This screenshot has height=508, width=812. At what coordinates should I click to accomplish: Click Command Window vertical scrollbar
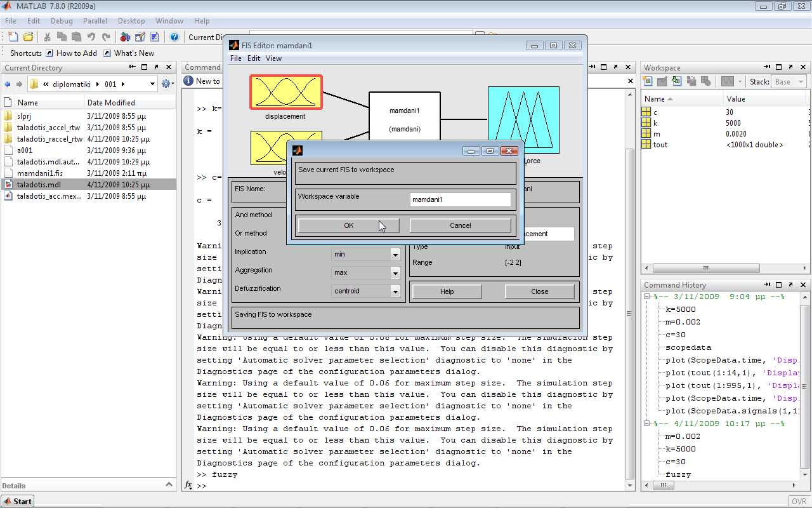point(629,314)
